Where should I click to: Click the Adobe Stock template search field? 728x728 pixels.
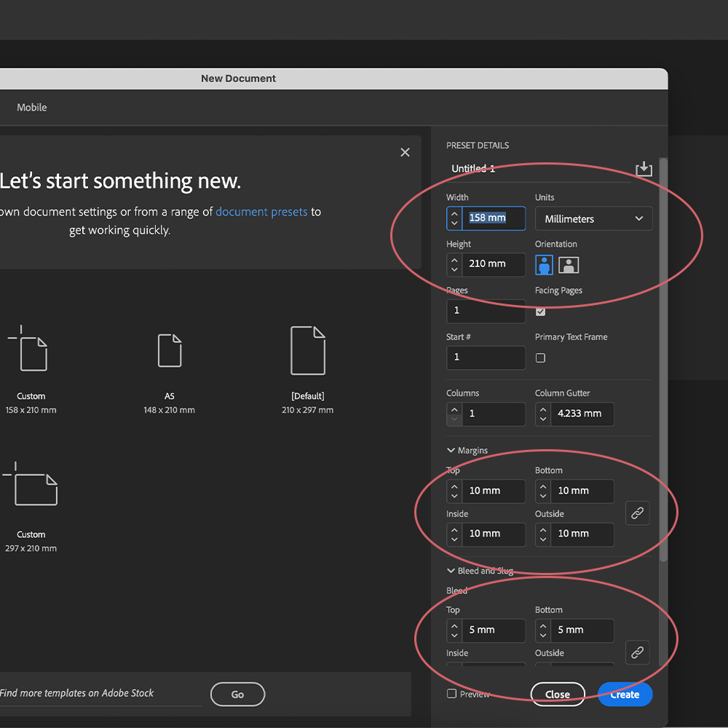click(100, 694)
